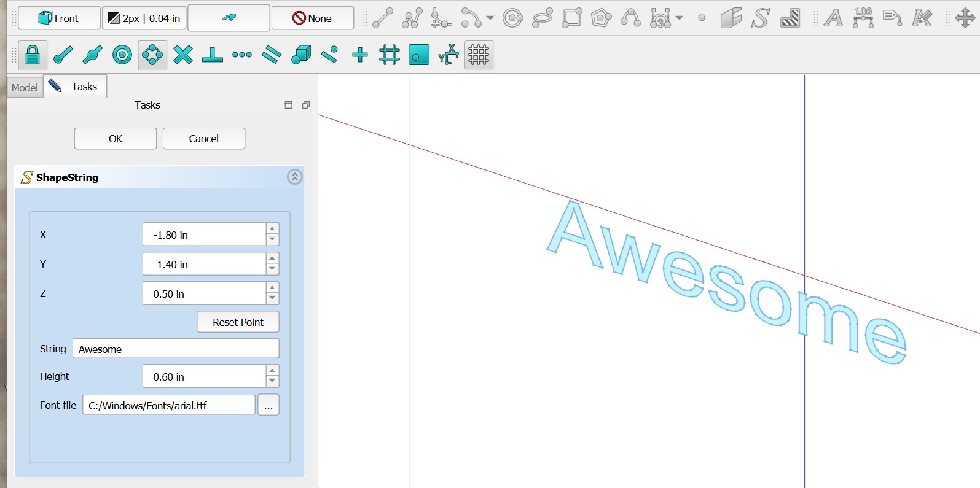Click the String text field

tap(176, 349)
